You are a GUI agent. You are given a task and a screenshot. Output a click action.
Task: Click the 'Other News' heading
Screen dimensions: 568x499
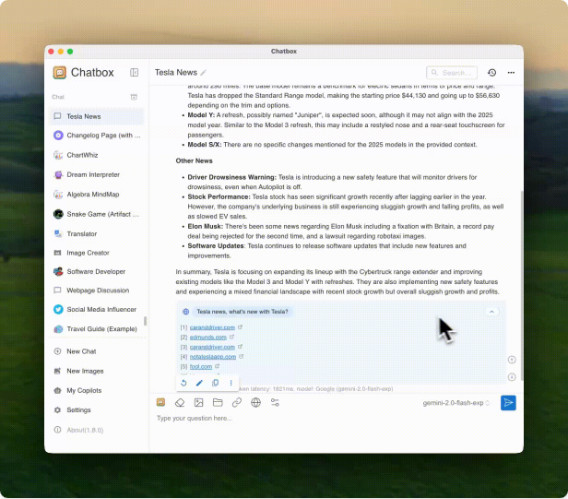click(194, 161)
